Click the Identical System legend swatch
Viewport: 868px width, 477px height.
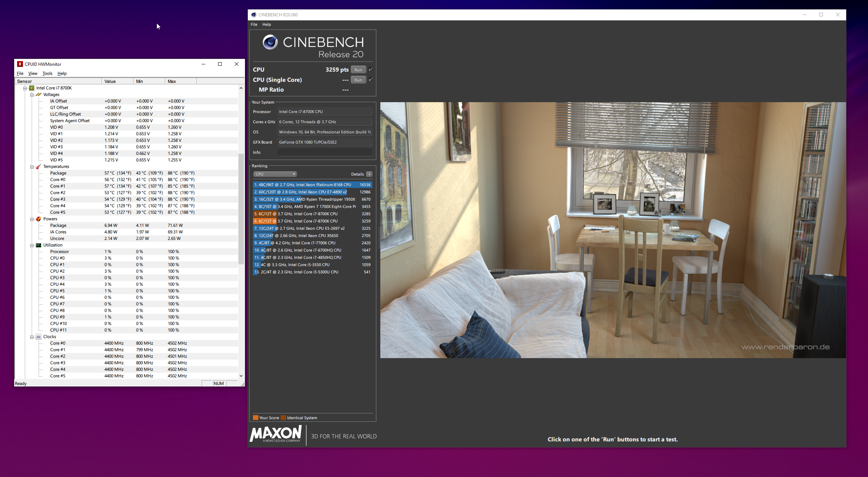point(283,418)
